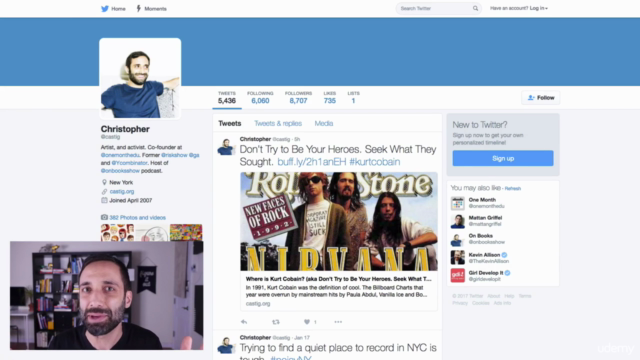
Task: Open the Jan 17 tweet timestamp
Action: click(302, 338)
